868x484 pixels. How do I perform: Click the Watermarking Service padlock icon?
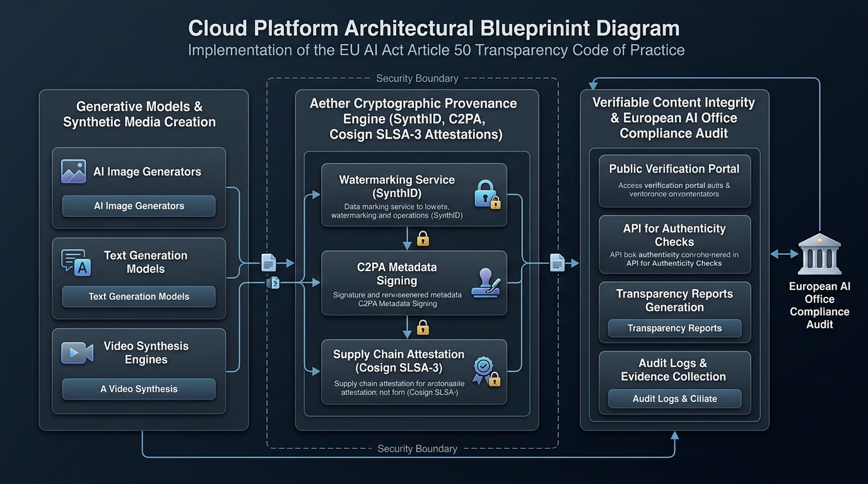tap(487, 194)
